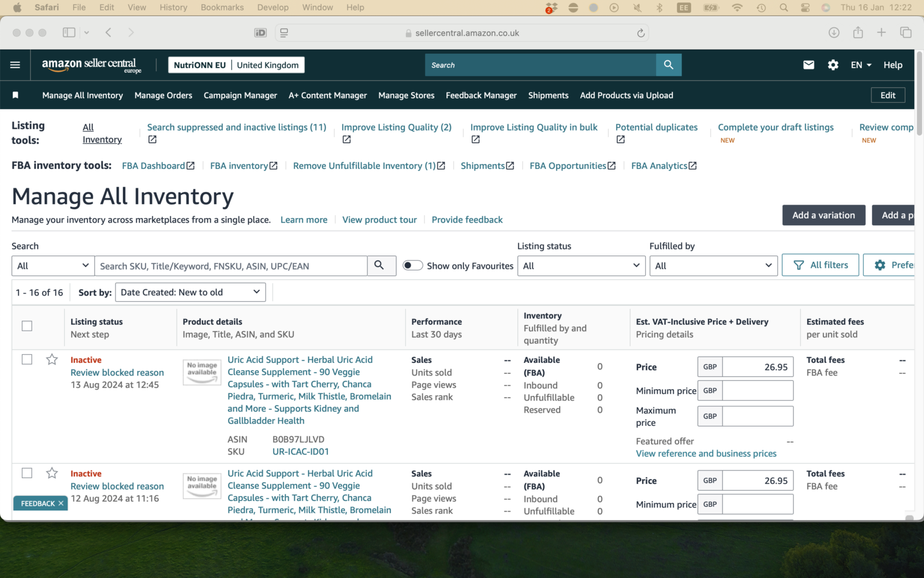The image size is (924, 578).
Task: Click the Help link in header
Action: tap(893, 65)
